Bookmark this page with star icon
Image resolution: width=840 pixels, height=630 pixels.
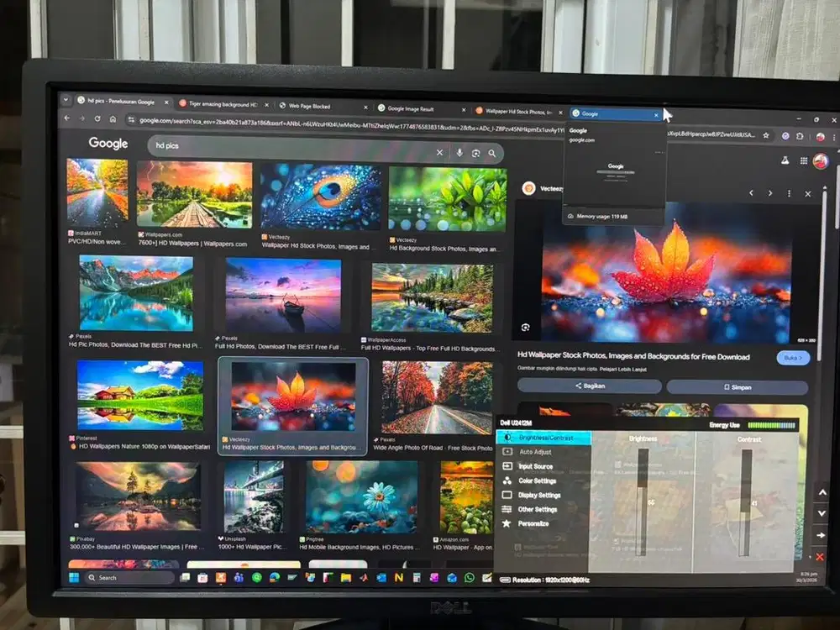coord(767,135)
